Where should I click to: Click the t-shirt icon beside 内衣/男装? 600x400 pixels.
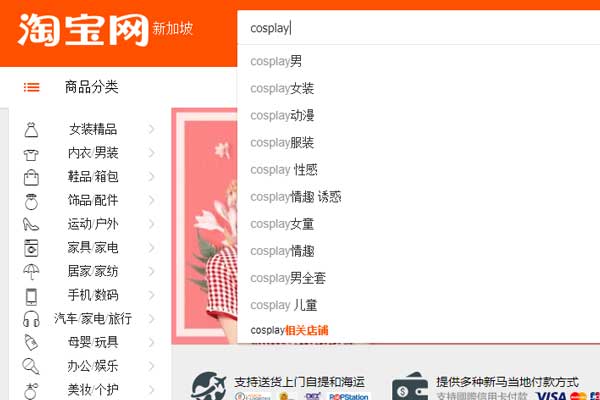point(31,155)
